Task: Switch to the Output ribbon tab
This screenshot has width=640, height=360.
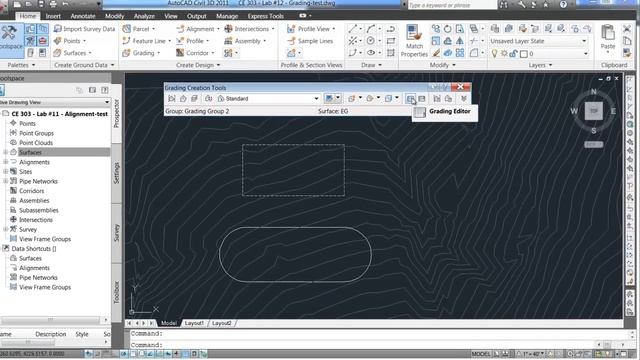Action: tap(196, 16)
